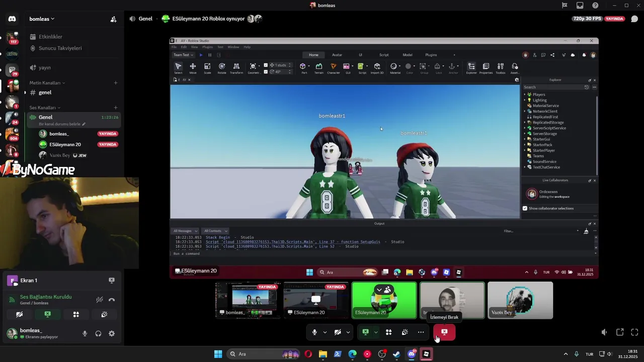
Task: Open the Discord inbox icon in title bar
Action: [580, 6]
